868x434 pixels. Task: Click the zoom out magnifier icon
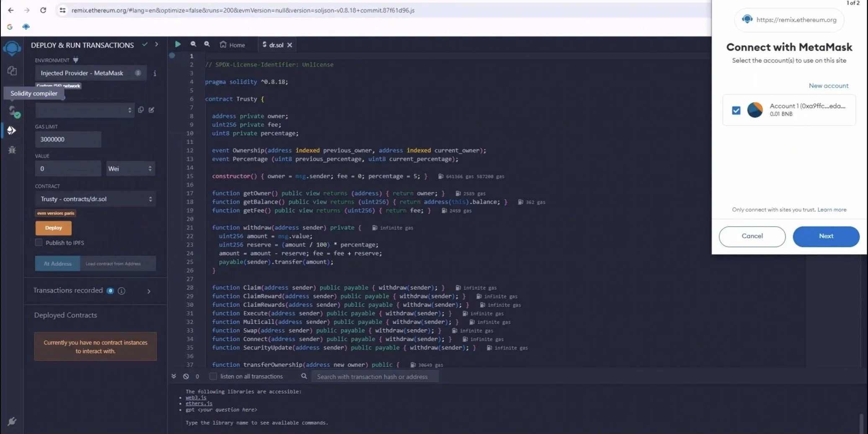tap(193, 44)
